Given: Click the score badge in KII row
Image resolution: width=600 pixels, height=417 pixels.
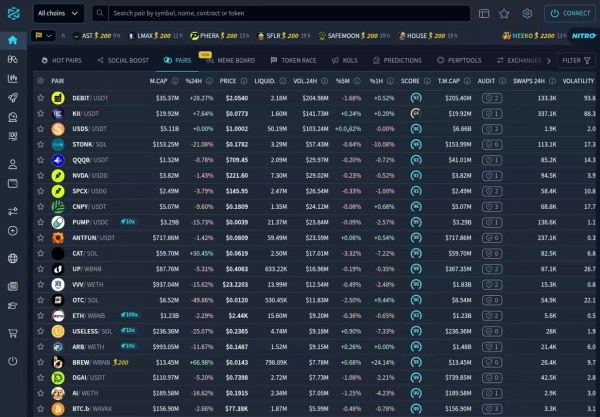Looking at the screenshot, I should [x=416, y=113].
